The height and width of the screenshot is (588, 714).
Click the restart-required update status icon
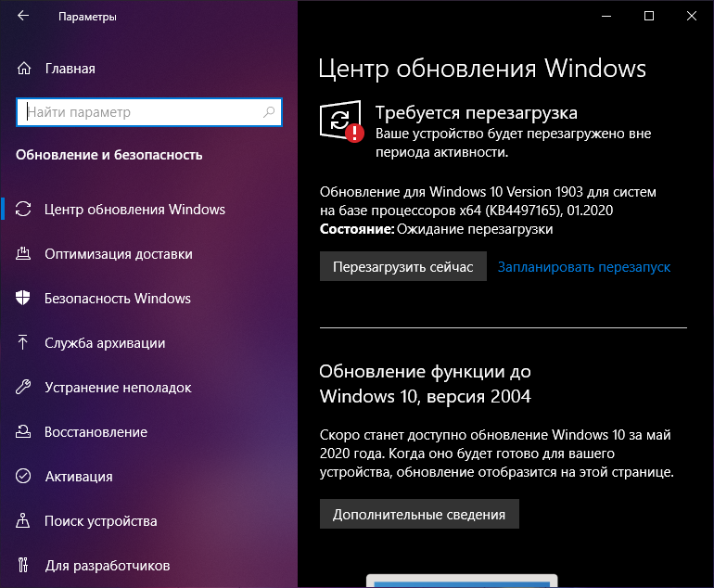tap(341, 121)
